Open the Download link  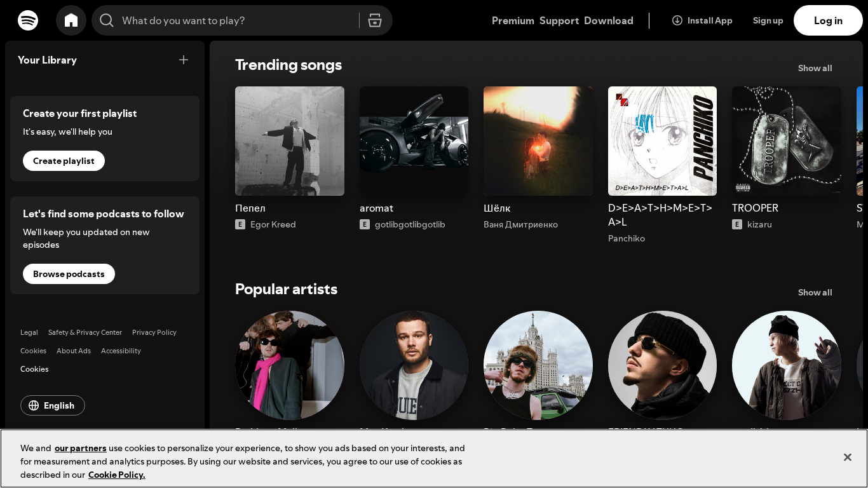609,20
